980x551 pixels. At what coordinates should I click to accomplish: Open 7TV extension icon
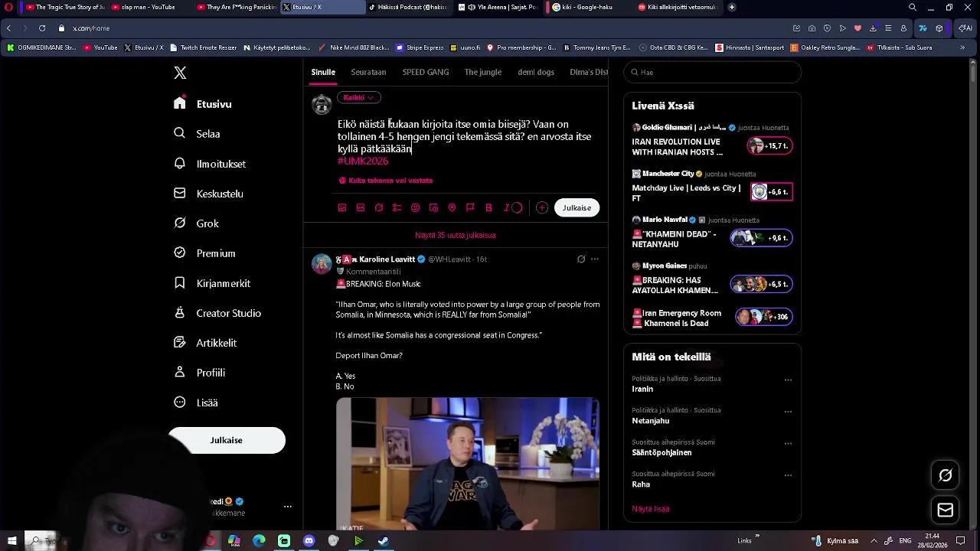923,28
